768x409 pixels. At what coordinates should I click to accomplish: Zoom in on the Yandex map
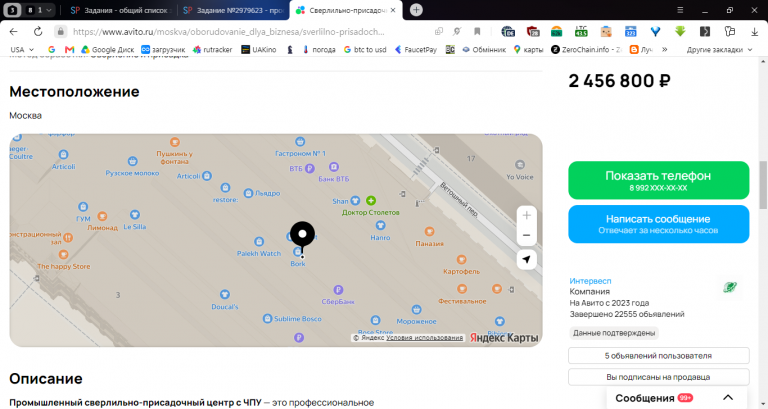[x=527, y=216]
